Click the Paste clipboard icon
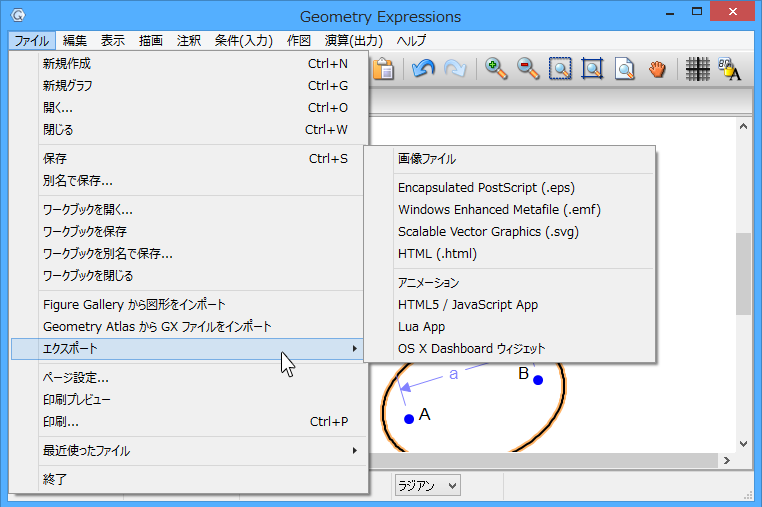The height and width of the screenshot is (507, 762). click(383, 69)
